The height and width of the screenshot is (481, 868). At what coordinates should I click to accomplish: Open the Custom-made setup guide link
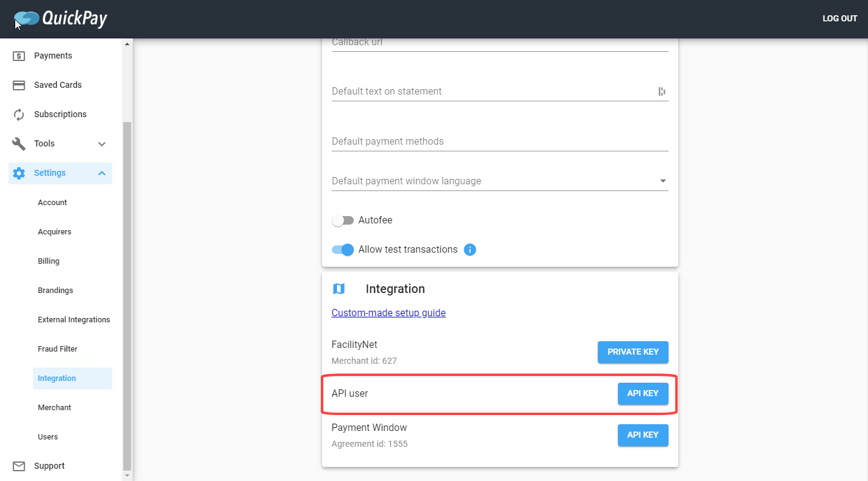[389, 313]
